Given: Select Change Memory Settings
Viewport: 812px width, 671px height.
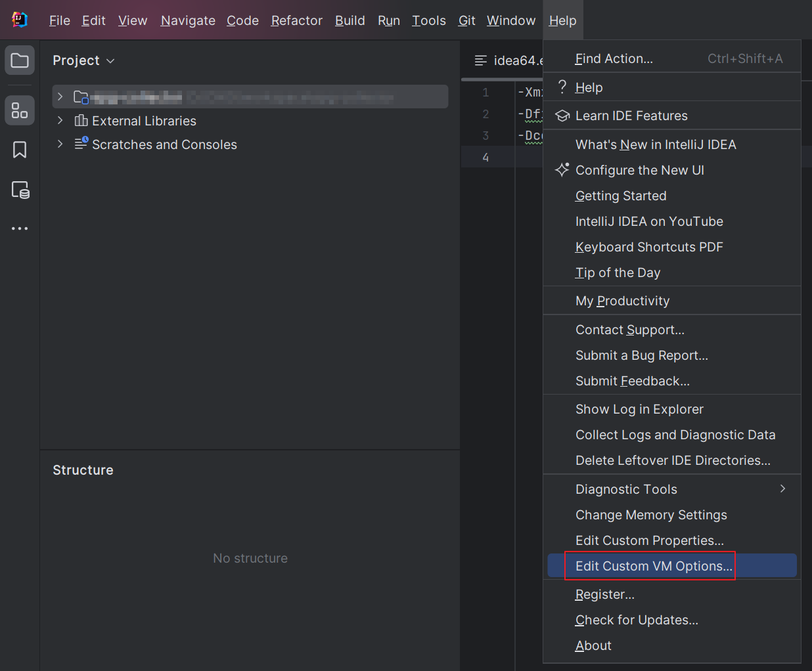Looking at the screenshot, I should click(x=672, y=515).
